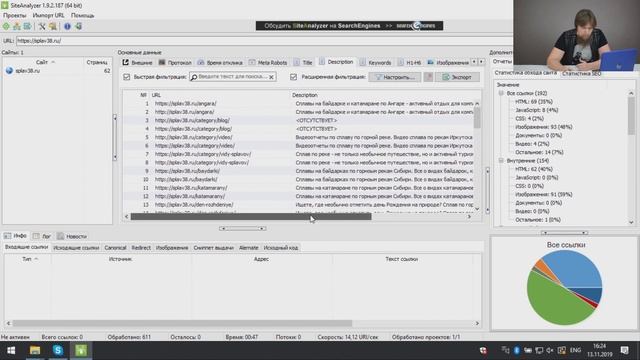
Task: Click the Bluetooth tray icon
Action: click(x=516, y=350)
